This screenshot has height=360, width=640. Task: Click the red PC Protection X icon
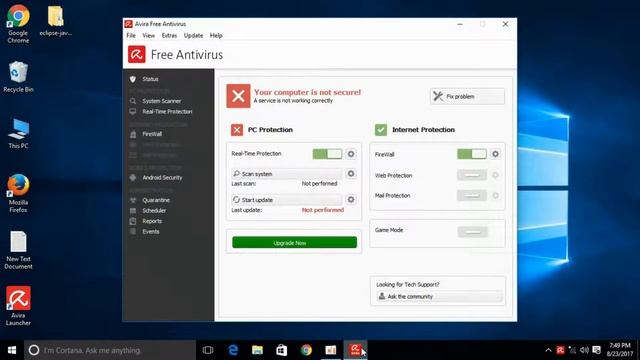tap(237, 130)
